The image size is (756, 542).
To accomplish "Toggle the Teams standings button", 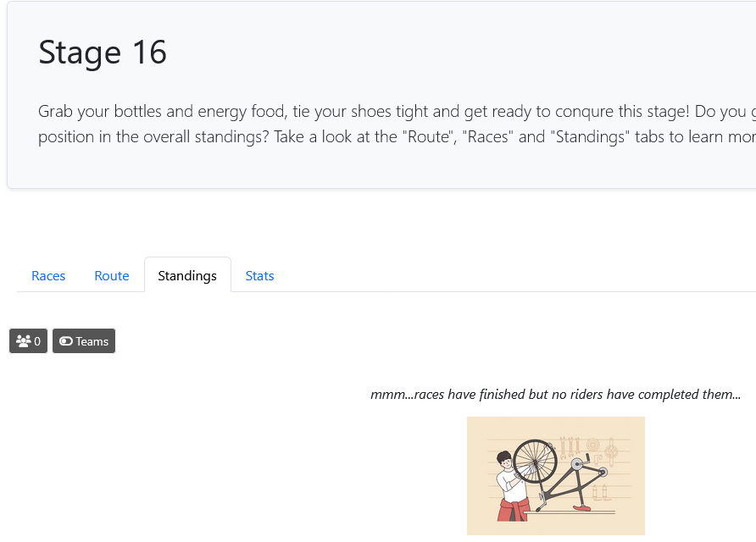I will (84, 341).
